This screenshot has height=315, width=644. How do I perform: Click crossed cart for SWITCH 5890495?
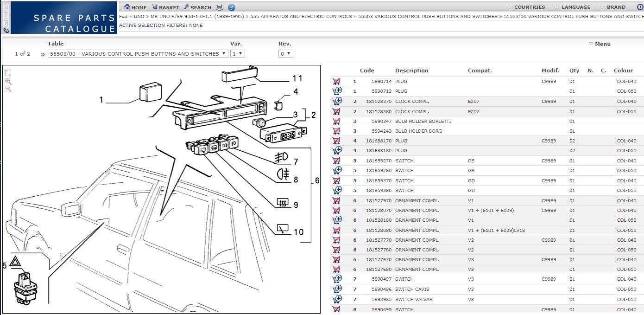pos(336,309)
